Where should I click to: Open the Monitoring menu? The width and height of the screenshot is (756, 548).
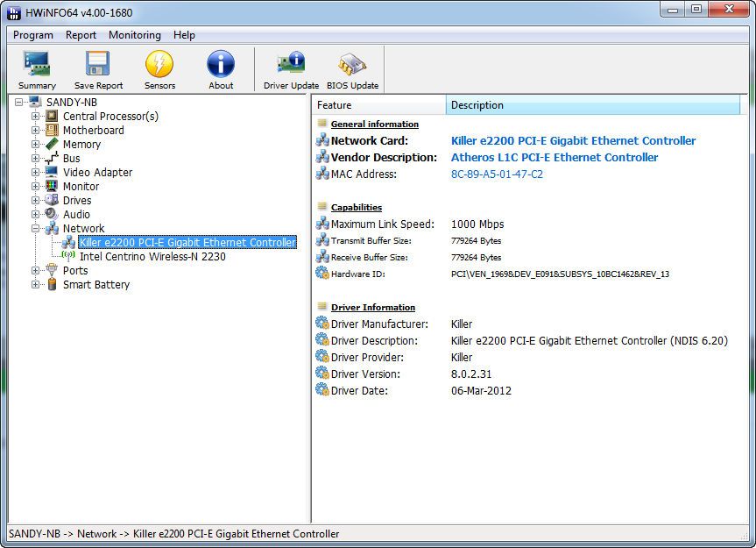[134, 35]
